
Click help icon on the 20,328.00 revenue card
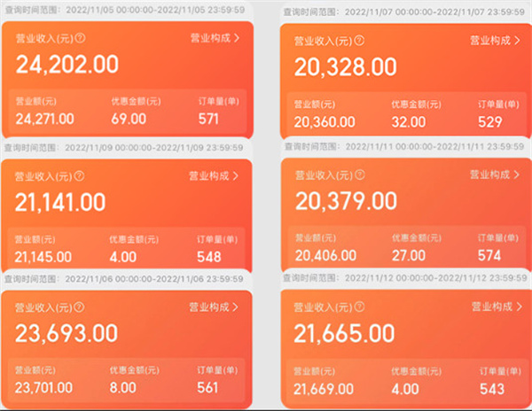359,41
